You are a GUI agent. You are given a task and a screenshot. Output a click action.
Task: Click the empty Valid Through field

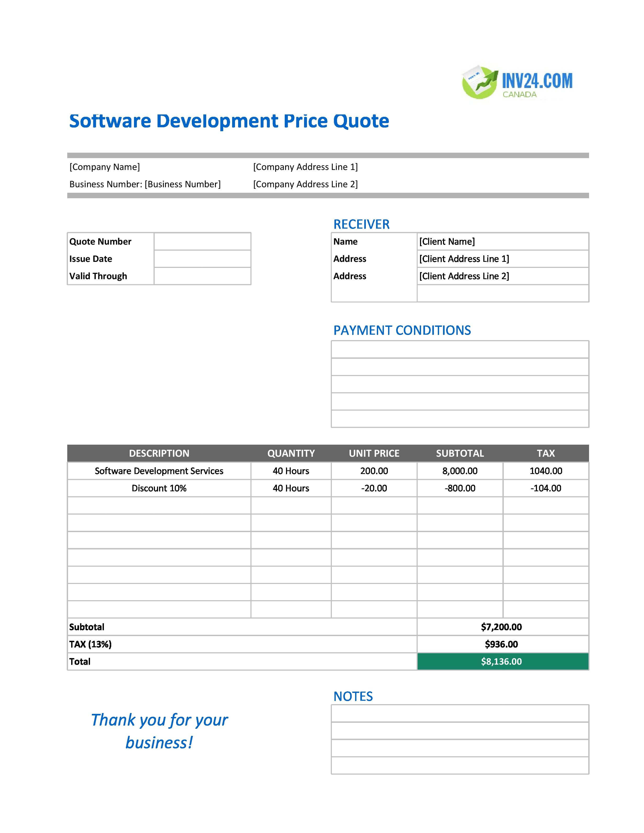202,276
